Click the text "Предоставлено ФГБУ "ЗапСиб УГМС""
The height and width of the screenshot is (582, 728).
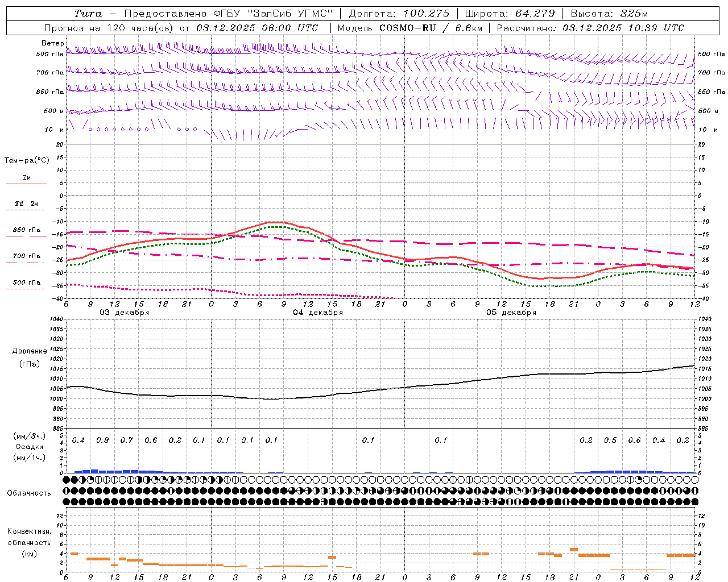229,14
